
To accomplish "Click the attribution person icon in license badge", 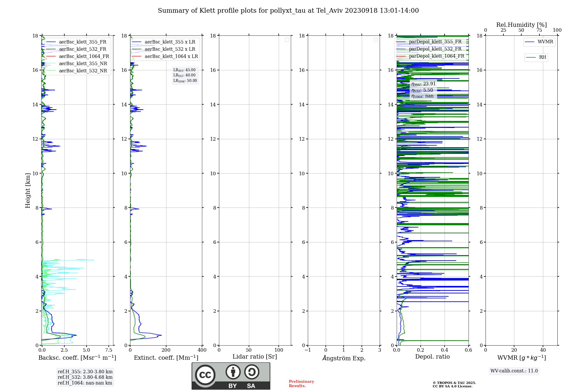I will tap(233, 372).
